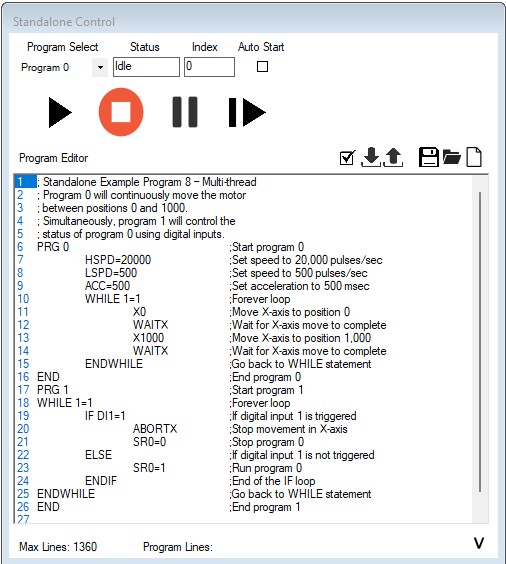
Task: Stop the program with the red stop button
Action: click(121, 112)
